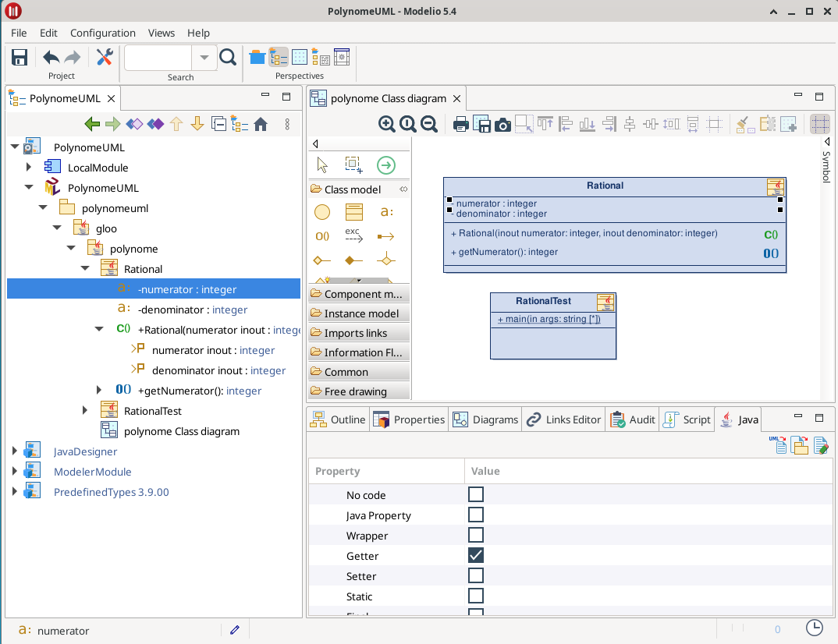Select the exception 'exc' arrow tool
Image resolution: width=838 pixels, height=644 pixels.
tap(353, 235)
